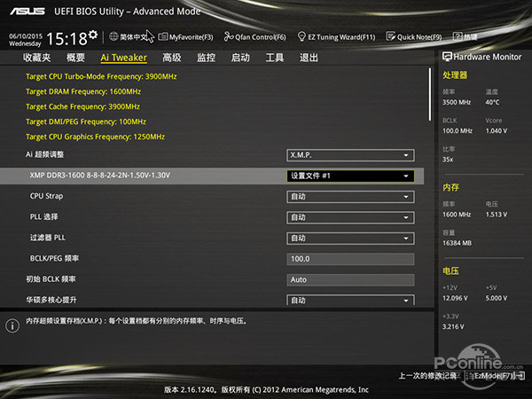Select the XMP DDR3-1600 row label
532x399 pixels.
99,176
